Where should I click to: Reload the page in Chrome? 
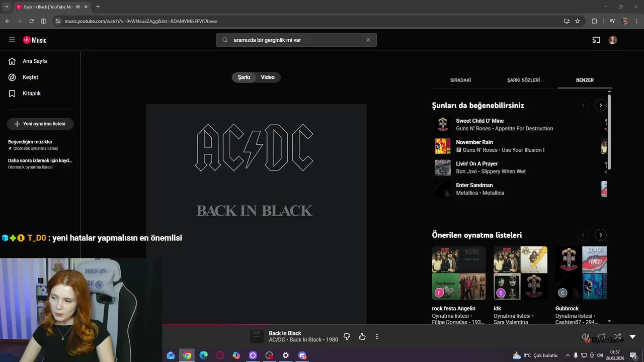point(31,21)
